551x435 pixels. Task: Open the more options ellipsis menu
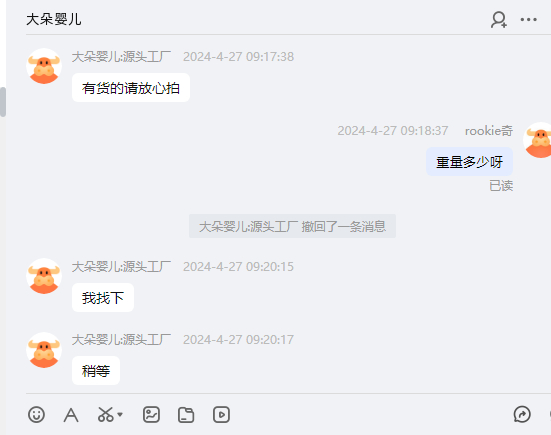(x=529, y=20)
